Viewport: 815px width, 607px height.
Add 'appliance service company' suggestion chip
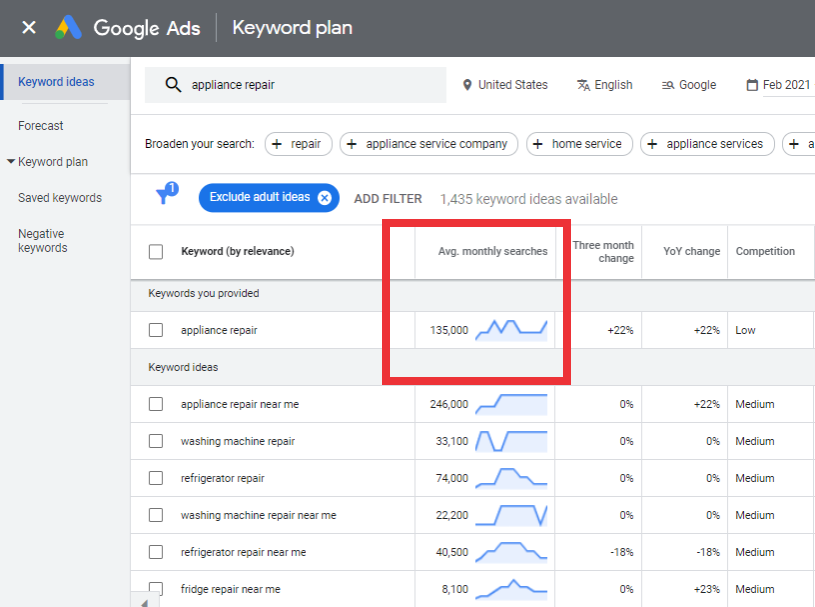click(429, 144)
